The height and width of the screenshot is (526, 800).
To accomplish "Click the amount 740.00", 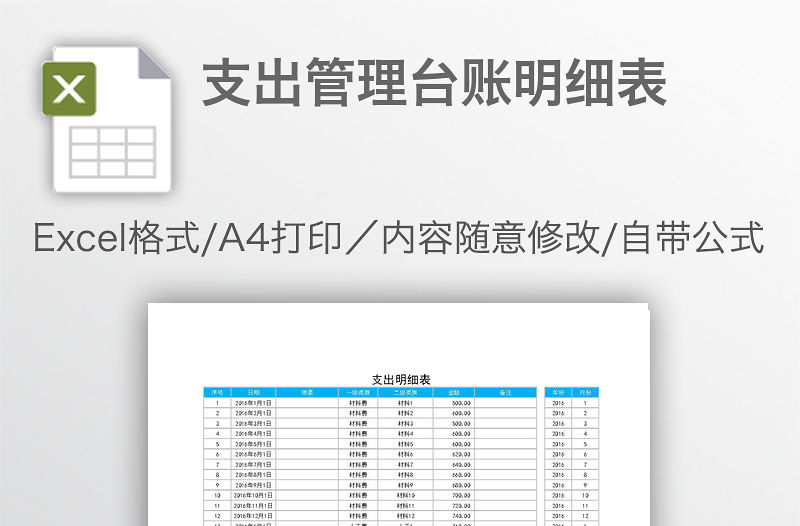I will point(454,516).
